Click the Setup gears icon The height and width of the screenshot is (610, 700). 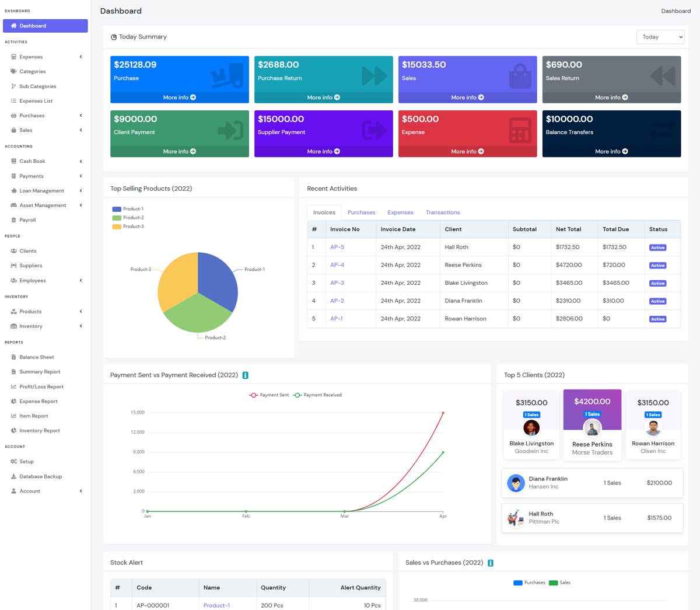13,462
